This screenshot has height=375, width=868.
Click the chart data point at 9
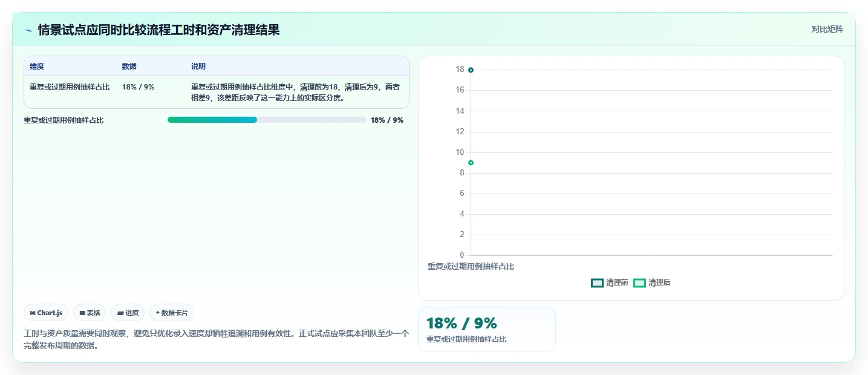click(x=471, y=163)
